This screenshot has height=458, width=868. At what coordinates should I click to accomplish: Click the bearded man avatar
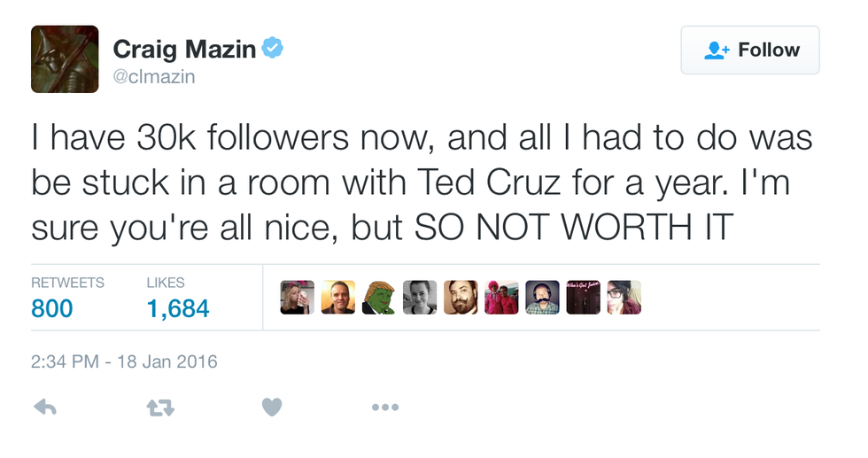pyautogui.click(x=461, y=298)
